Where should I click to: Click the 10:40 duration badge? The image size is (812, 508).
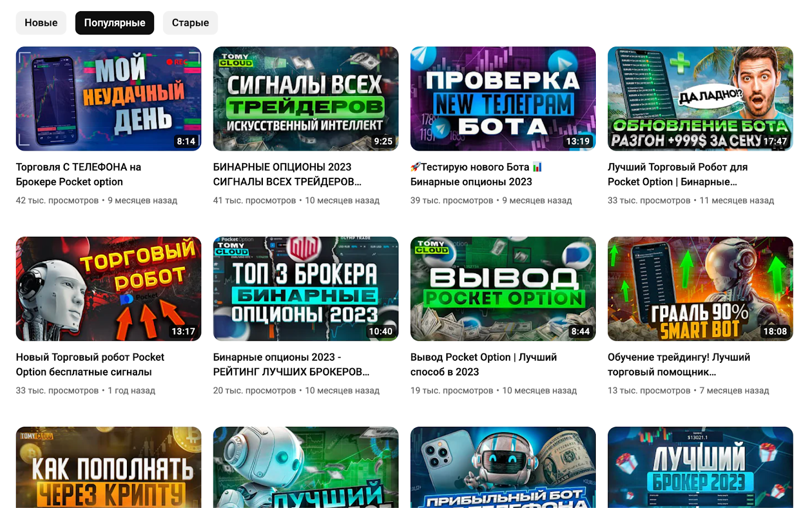(381, 331)
